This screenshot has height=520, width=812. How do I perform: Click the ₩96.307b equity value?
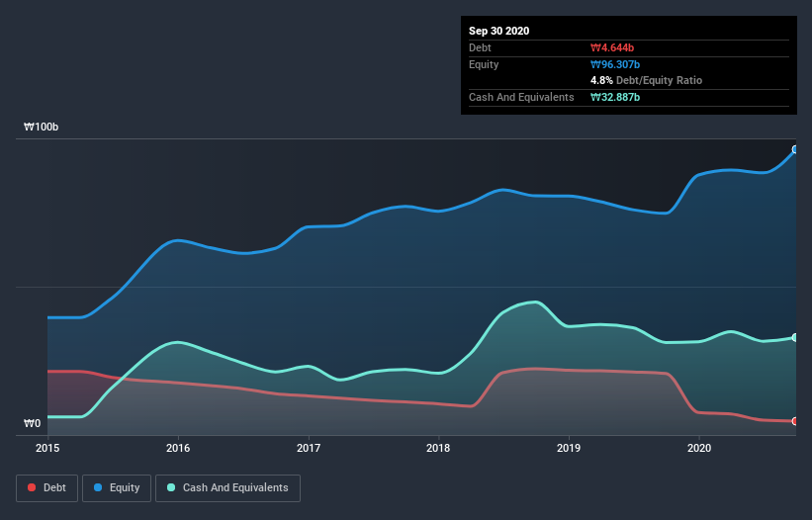tap(615, 64)
